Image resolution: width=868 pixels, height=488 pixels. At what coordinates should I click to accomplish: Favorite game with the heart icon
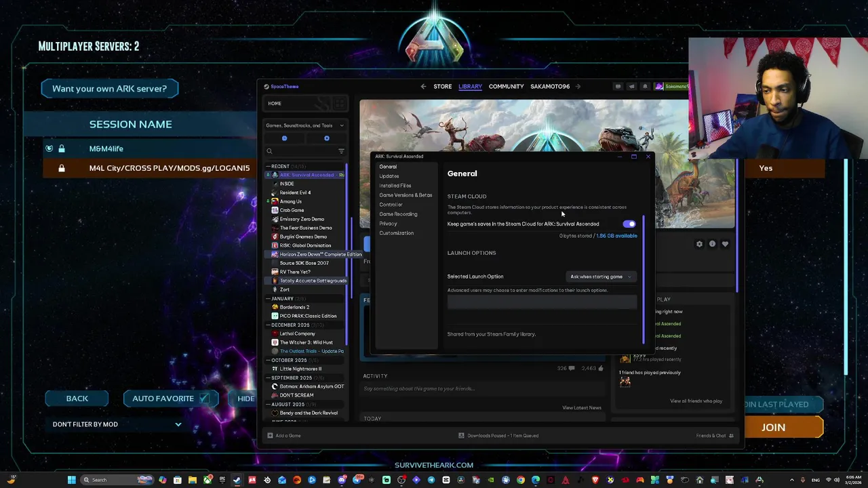tap(725, 244)
